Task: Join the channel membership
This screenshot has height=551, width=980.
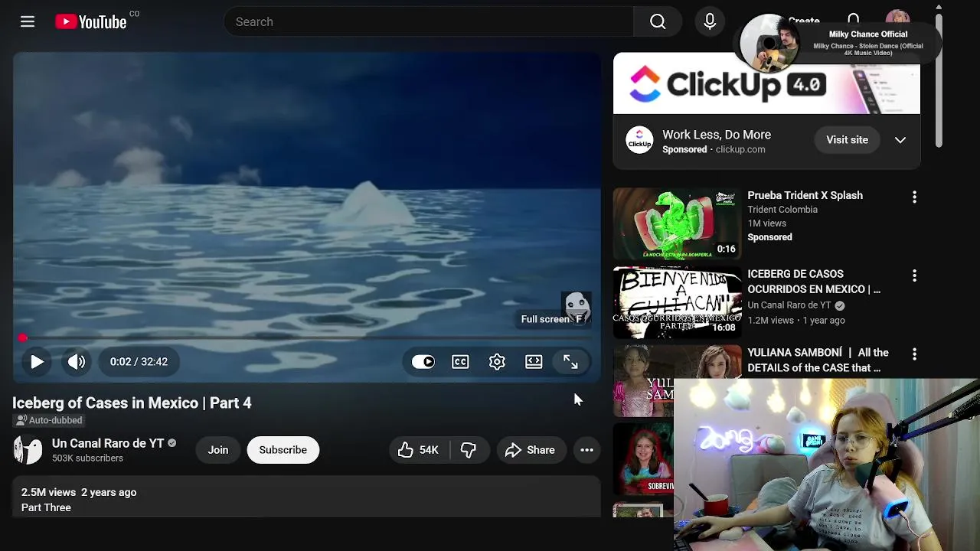Action: coord(218,450)
